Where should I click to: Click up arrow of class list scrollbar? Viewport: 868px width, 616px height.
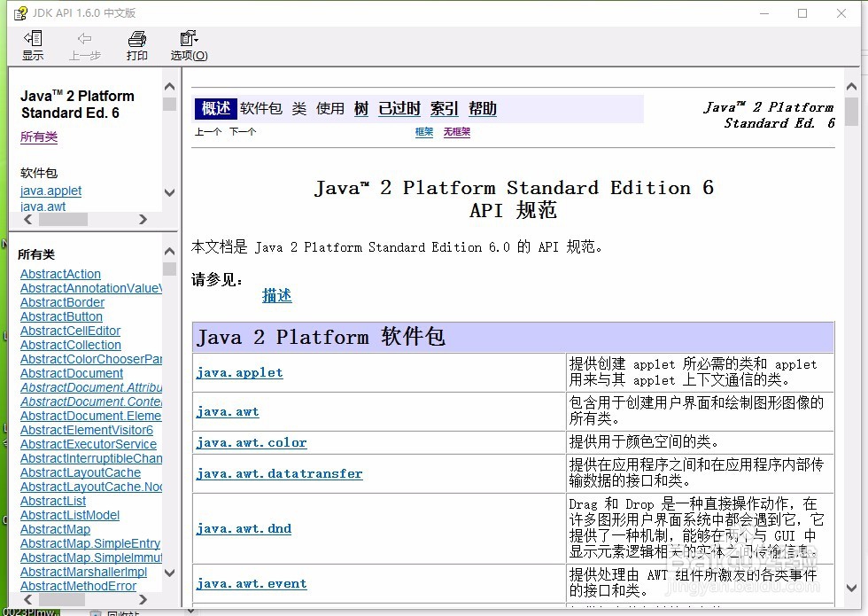[169, 252]
